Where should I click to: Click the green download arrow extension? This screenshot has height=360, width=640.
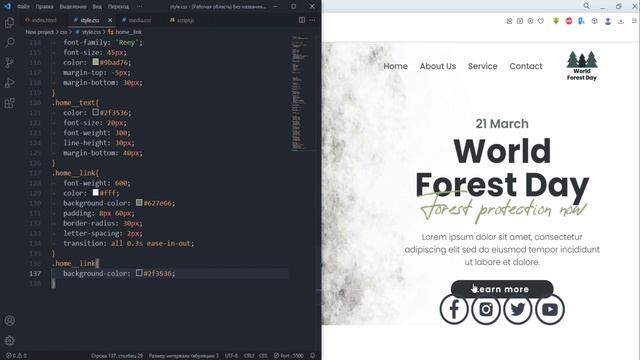556,21
